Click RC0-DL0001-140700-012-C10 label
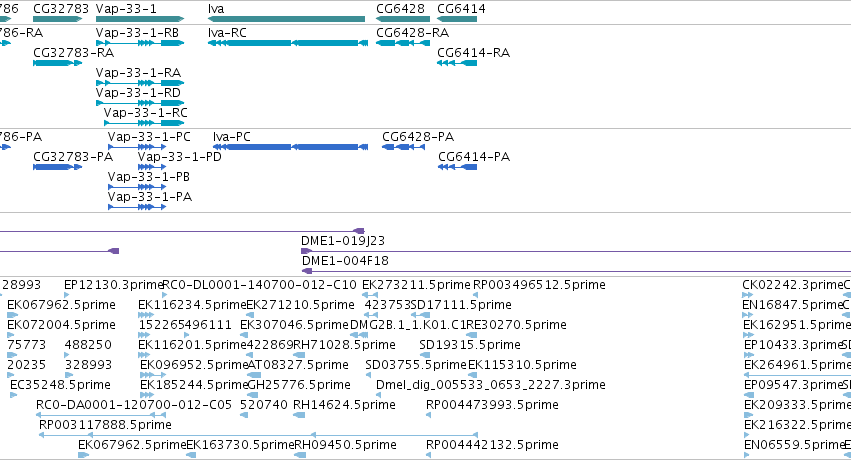851x460 pixels. coord(259,285)
